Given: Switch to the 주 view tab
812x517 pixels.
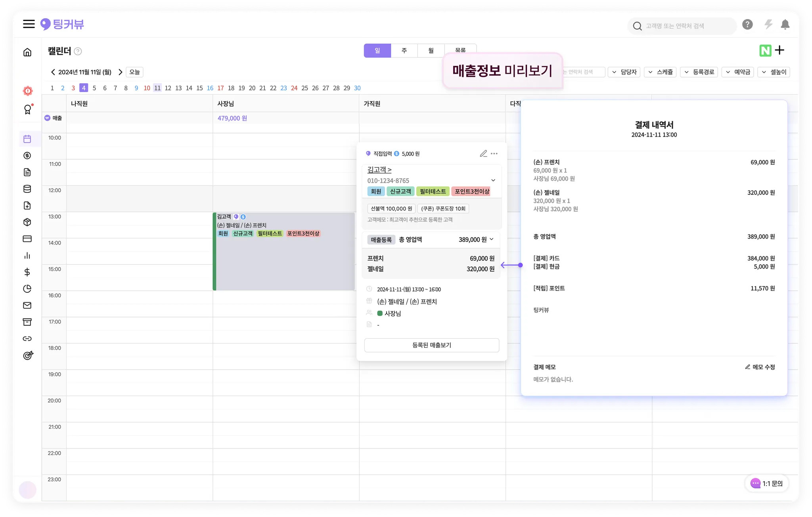Looking at the screenshot, I should point(404,51).
